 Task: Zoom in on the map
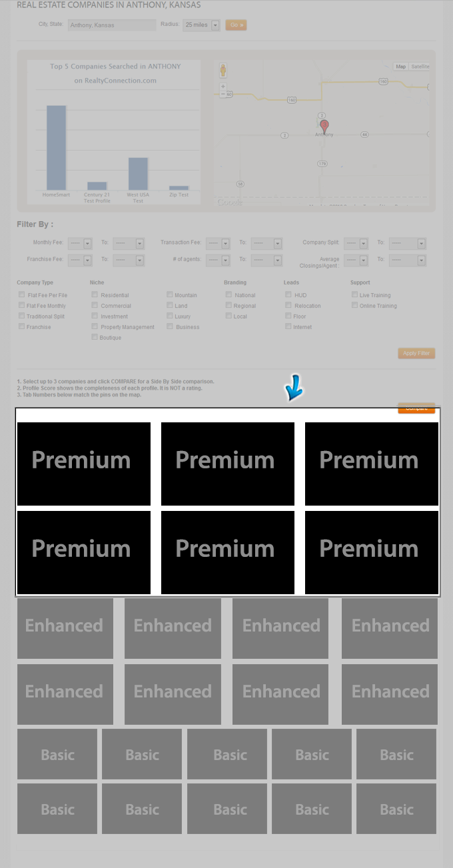[x=223, y=86]
